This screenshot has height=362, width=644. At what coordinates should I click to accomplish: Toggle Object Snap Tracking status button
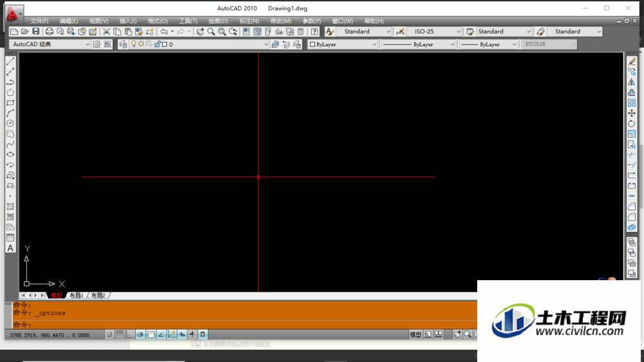[161, 335]
